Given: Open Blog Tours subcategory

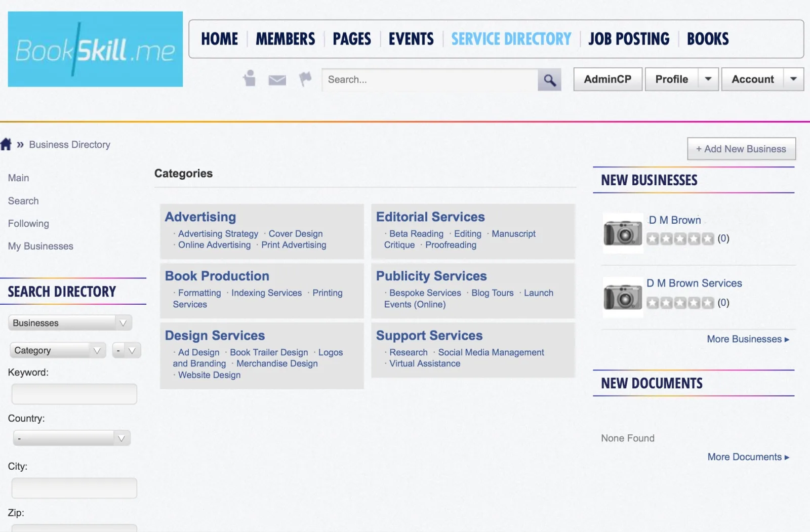Looking at the screenshot, I should coord(493,293).
